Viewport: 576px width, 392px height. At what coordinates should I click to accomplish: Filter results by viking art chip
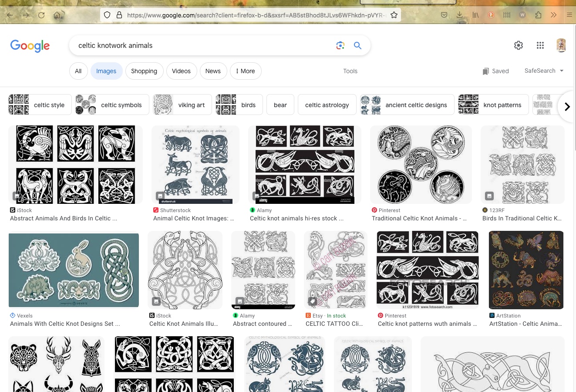(182, 105)
